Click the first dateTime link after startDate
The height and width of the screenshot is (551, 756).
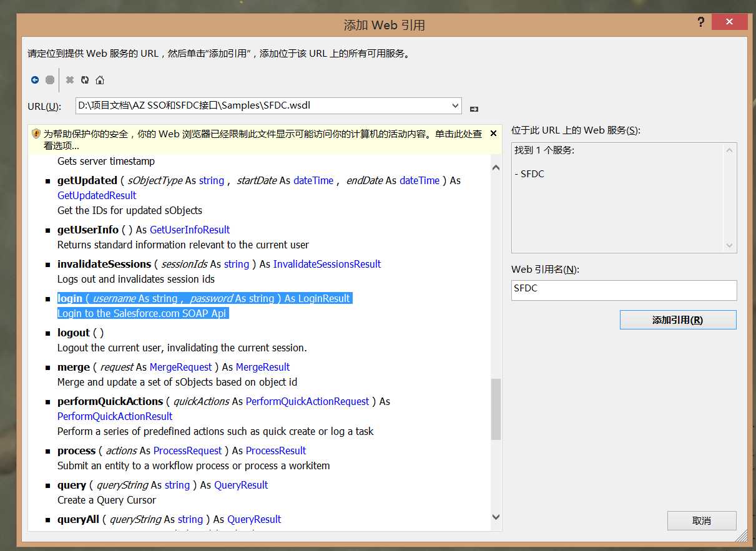313,180
